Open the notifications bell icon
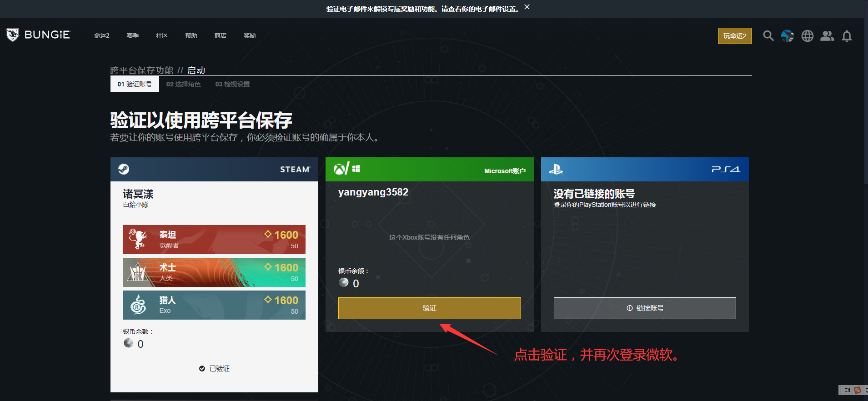This screenshot has height=401, width=868. [846, 36]
